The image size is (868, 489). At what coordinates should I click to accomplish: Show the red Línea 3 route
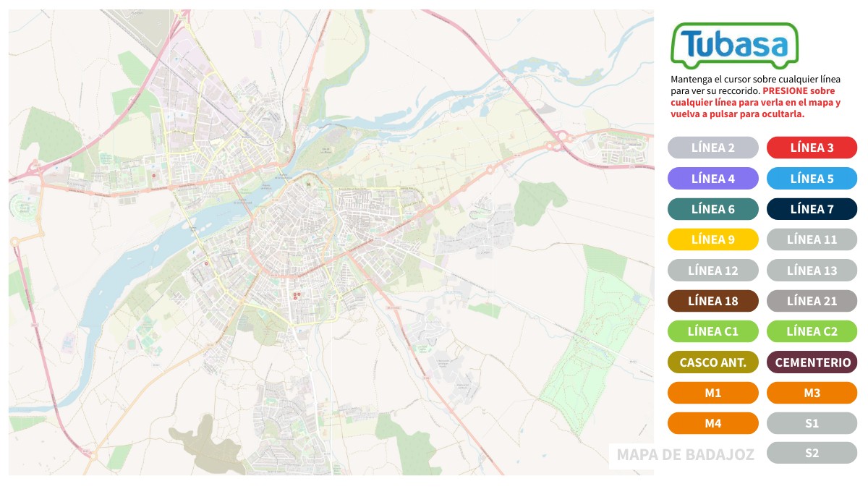click(x=812, y=148)
